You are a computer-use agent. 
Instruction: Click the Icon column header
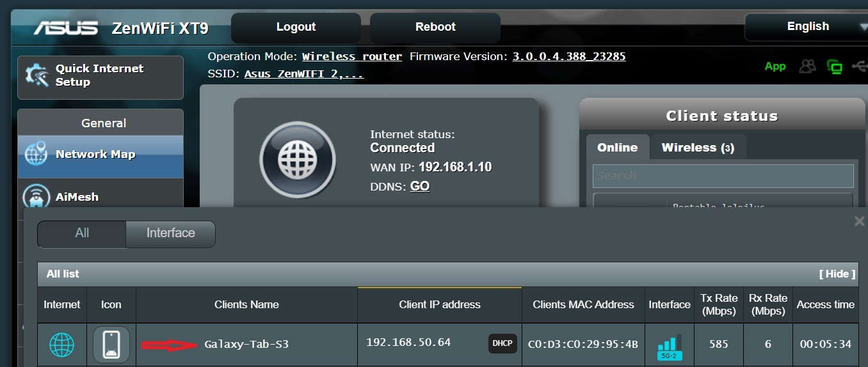coord(111,305)
